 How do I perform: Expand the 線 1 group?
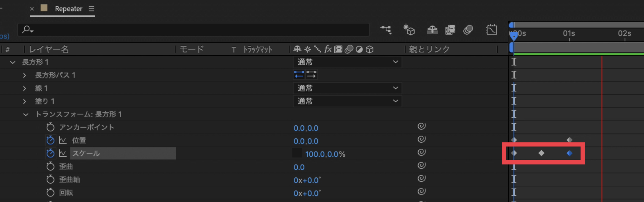(25, 88)
